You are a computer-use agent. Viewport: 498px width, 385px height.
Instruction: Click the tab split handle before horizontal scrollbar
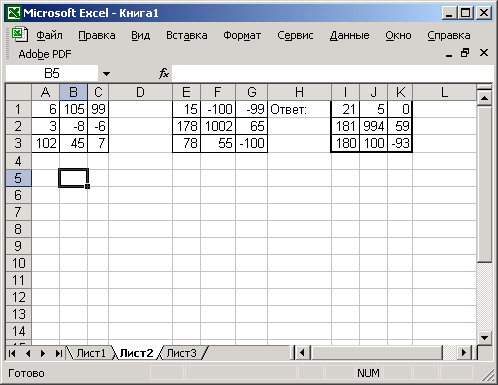[293, 353]
